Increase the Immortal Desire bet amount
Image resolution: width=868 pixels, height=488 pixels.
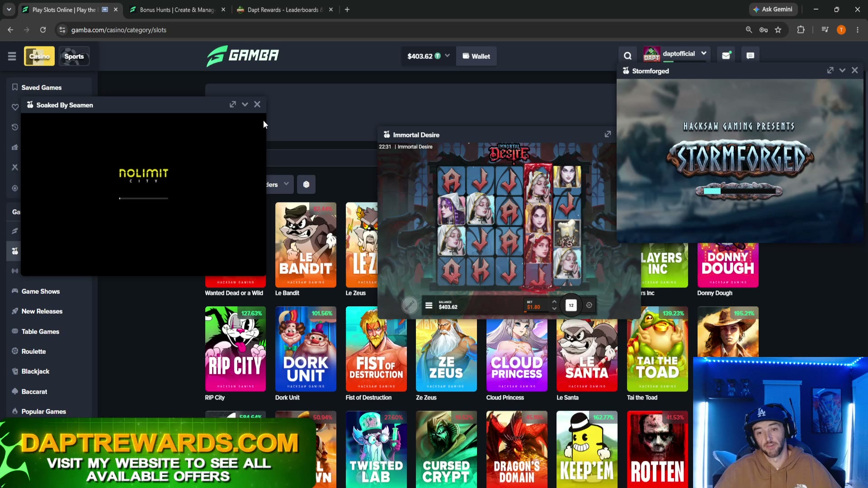[554, 302]
